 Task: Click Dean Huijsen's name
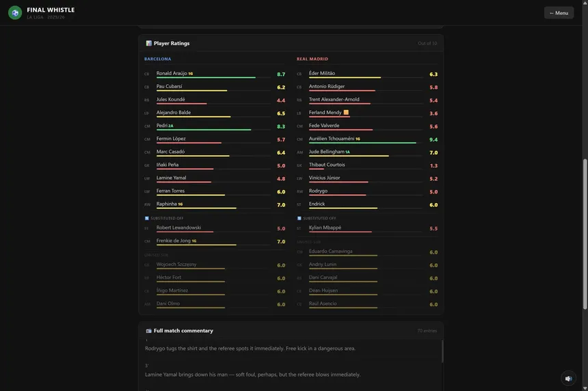pyautogui.click(x=323, y=291)
